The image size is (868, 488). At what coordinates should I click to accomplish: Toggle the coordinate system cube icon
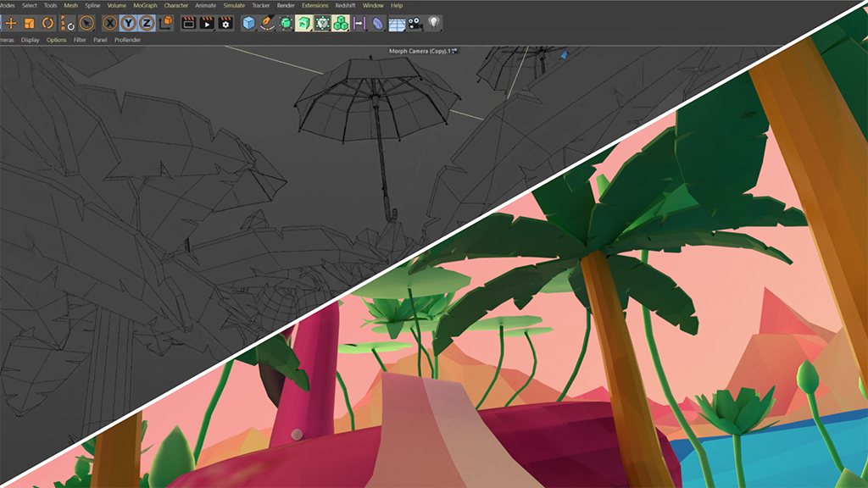coord(166,23)
